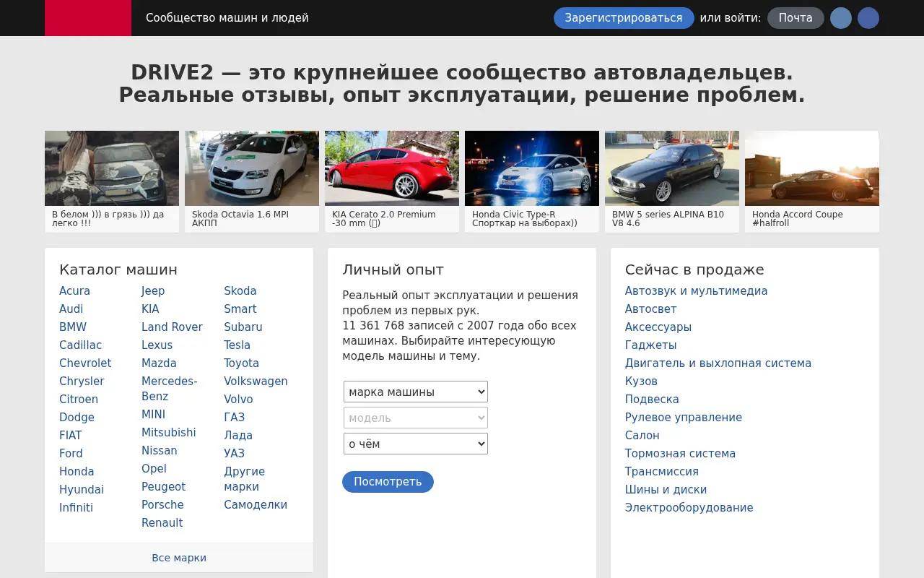Open the BMW catalog link
Image resolution: width=924 pixels, height=578 pixels.
(73, 327)
